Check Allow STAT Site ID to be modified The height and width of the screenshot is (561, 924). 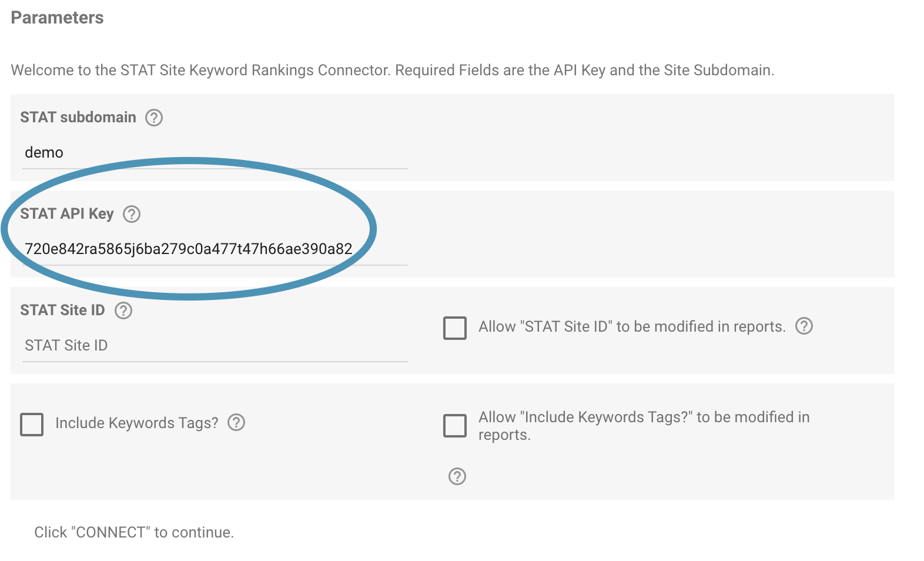coord(454,329)
